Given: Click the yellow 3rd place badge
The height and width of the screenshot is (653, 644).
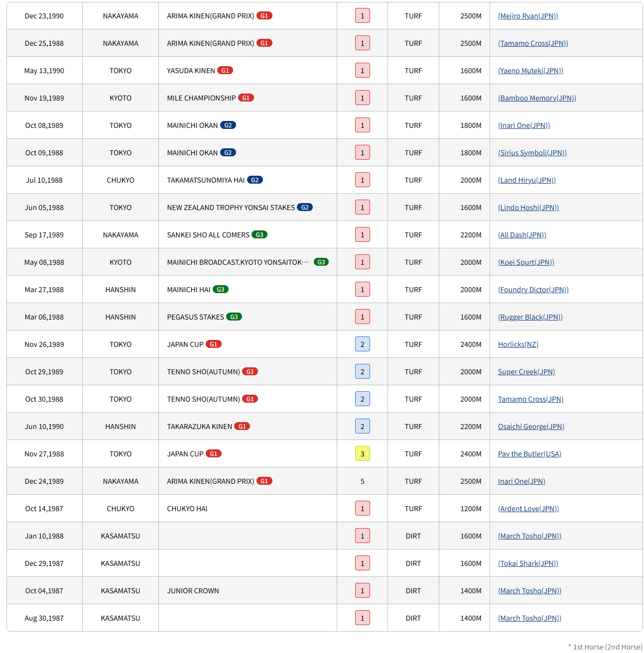Looking at the screenshot, I should click(x=363, y=454).
